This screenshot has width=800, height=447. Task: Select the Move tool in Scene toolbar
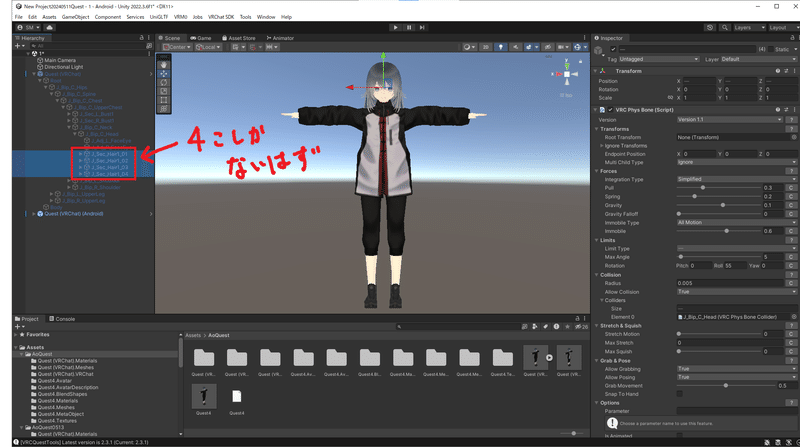[x=164, y=73]
